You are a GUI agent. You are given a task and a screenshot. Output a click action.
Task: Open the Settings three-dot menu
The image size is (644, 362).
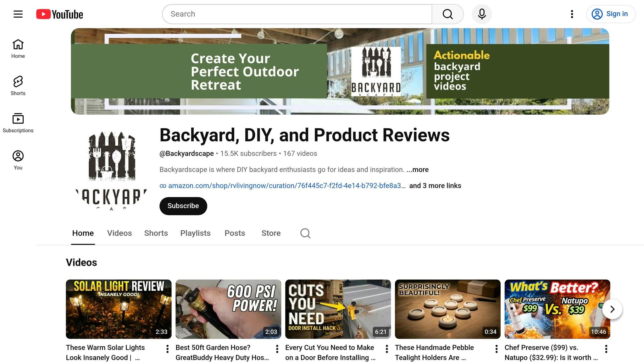572,14
